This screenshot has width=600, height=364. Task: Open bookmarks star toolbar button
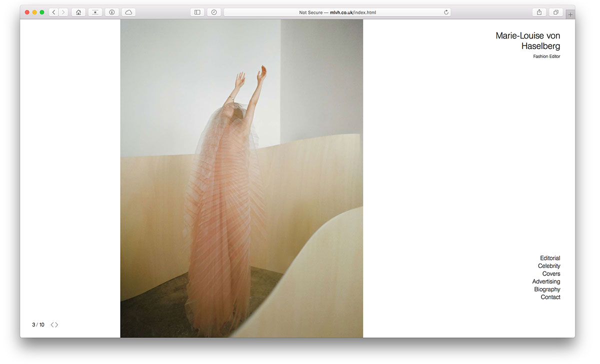pyautogui.click(x=95, y=12)
